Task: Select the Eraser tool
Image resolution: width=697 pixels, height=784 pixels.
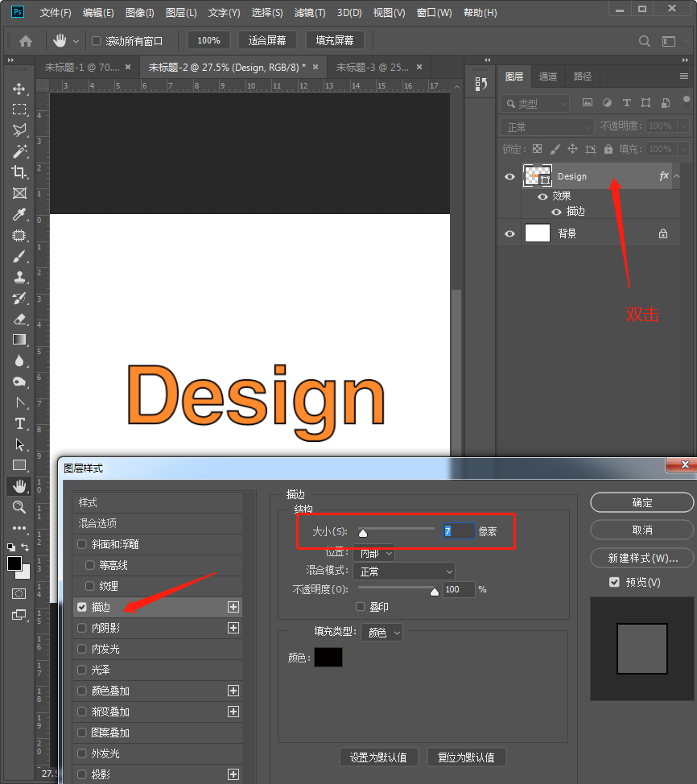Action: click(19, 319)
